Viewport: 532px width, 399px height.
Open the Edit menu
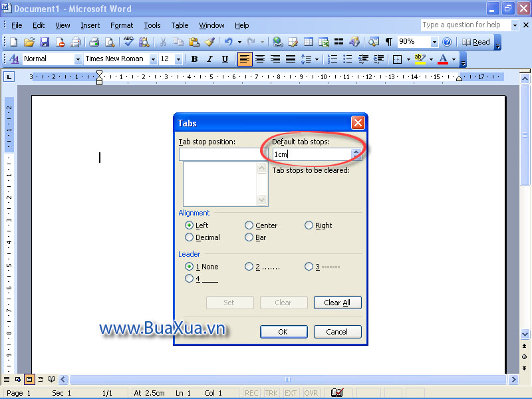coord(39,25)
